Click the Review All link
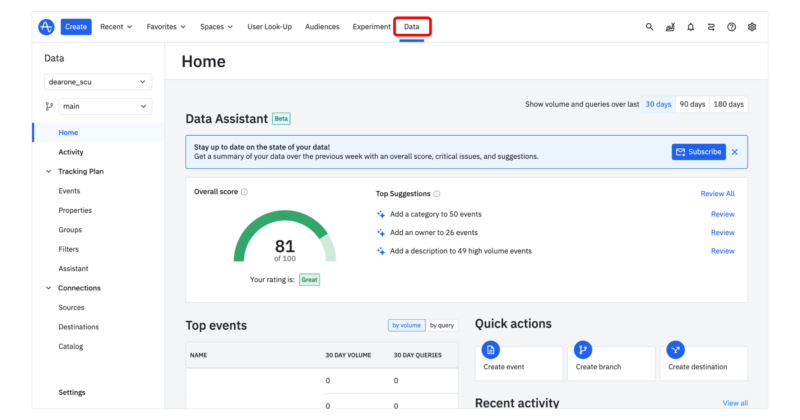Image resolution: width=800 pixels, height=420 pixels. click(717, 194)
